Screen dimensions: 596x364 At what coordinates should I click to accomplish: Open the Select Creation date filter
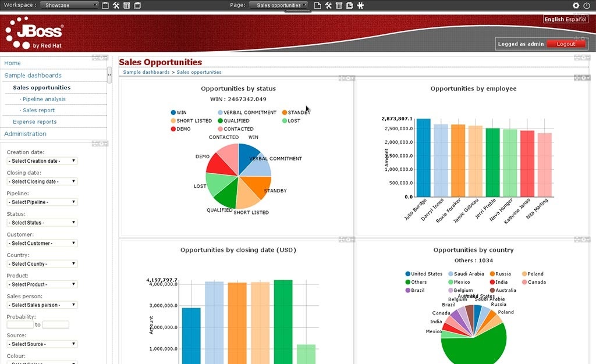tap(41, 160)
